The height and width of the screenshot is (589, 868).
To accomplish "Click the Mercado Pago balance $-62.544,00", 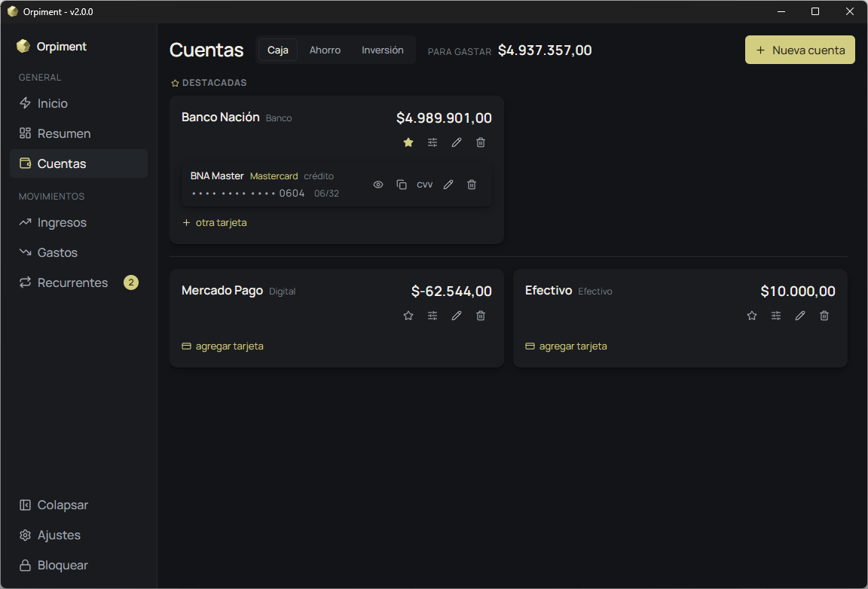I will (451, 291).
